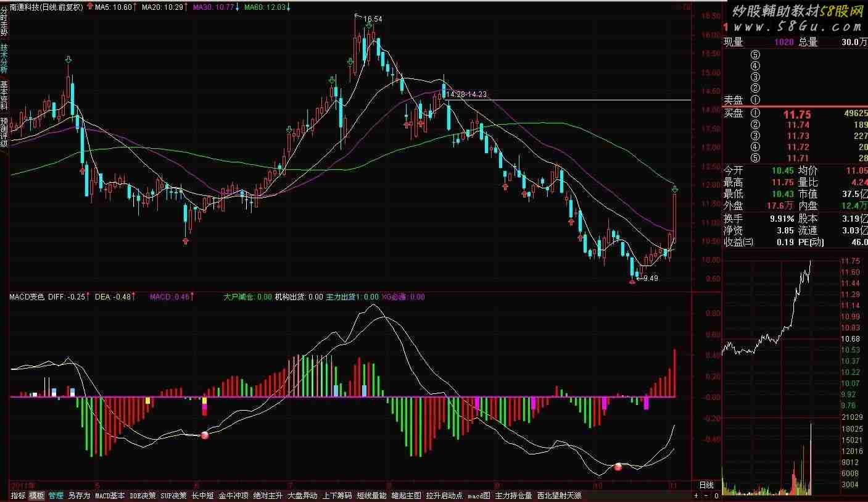Click the buy-two price 11.74
Image resolution: width=868 pixels, height=502 pixels.
click(798, 125)
